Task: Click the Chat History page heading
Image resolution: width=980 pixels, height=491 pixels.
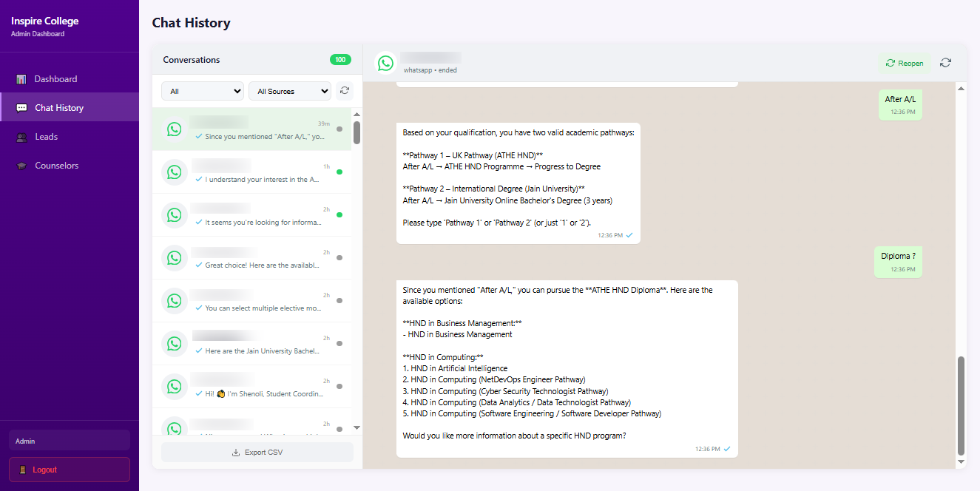Action: pyautogui.click(x=192, y=23)
